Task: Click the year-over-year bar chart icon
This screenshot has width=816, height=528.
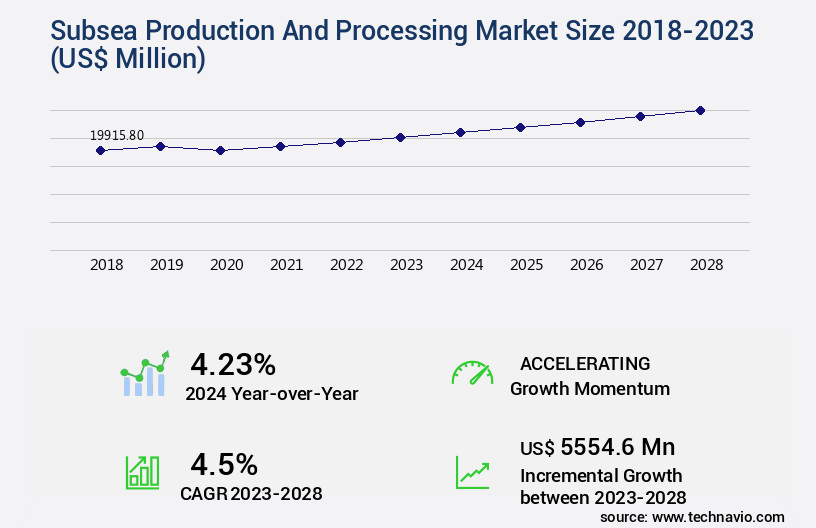Action: 144,374
